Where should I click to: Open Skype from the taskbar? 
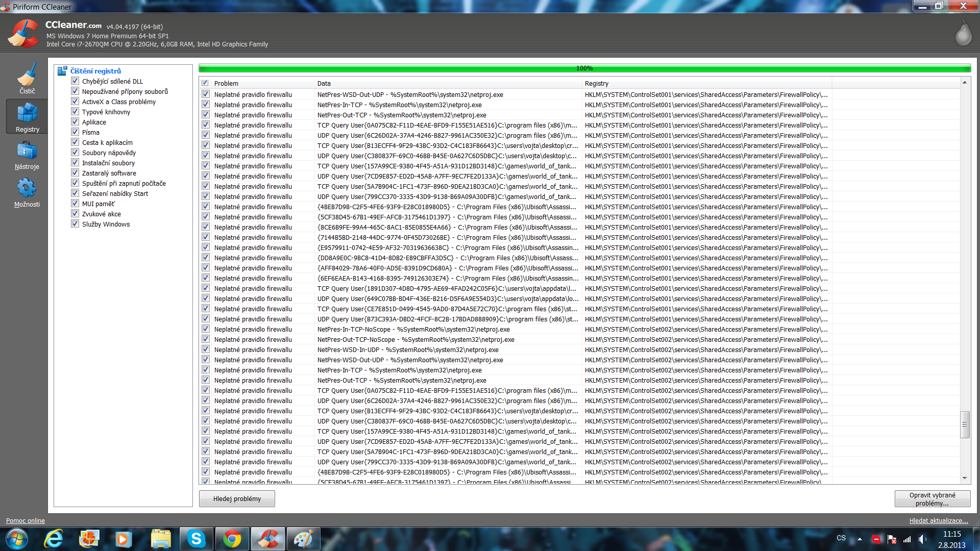coord(196,539)
